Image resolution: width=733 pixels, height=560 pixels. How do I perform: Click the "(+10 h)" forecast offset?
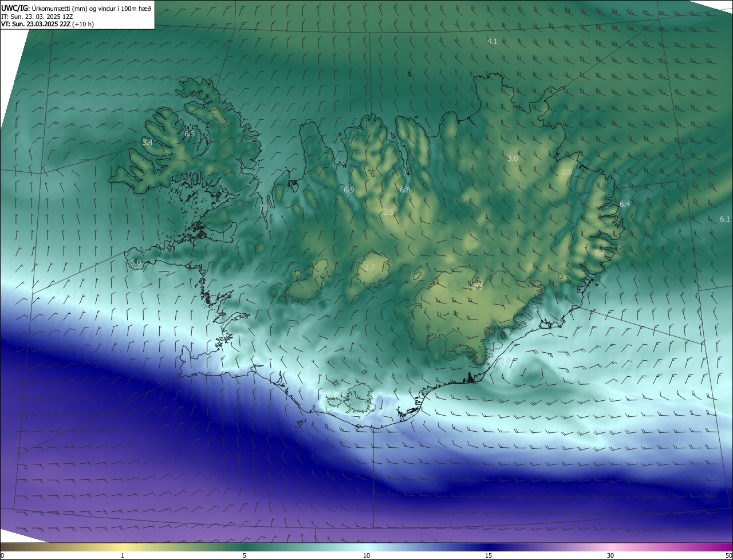point(83,24)
